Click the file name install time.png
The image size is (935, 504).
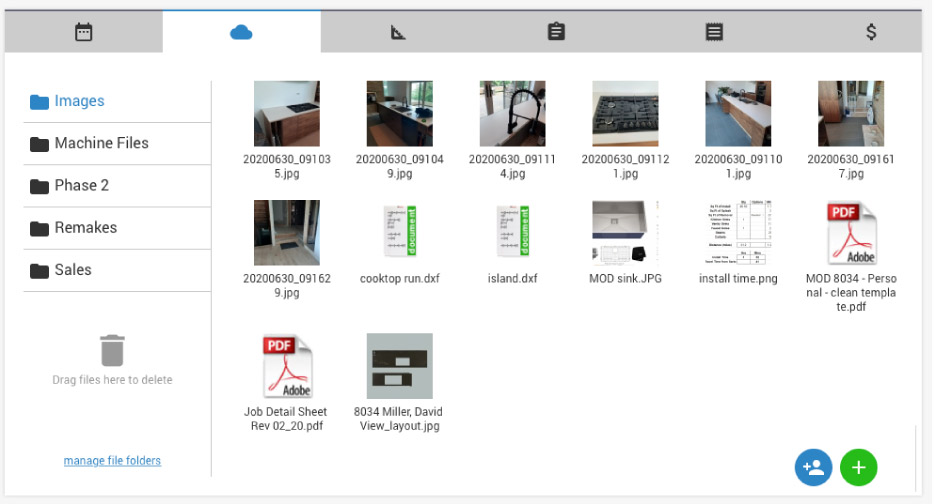(x=738, y=279)
